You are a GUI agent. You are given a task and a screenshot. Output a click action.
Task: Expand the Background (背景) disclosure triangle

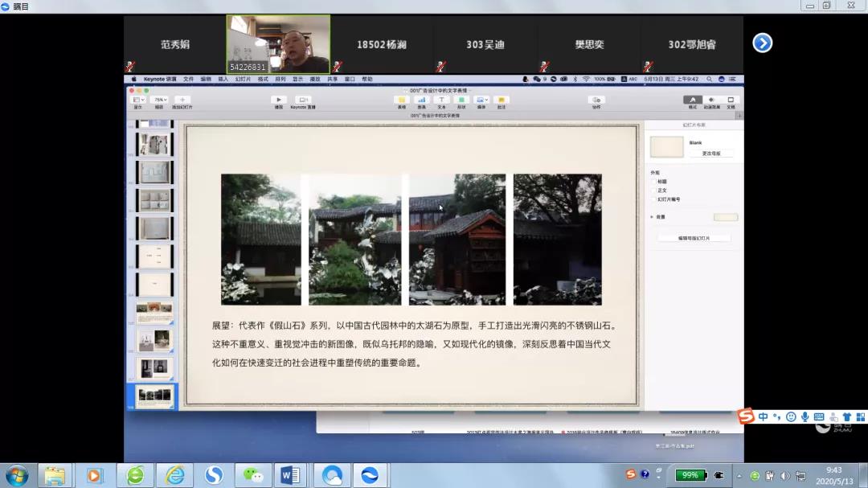(652, 217)
